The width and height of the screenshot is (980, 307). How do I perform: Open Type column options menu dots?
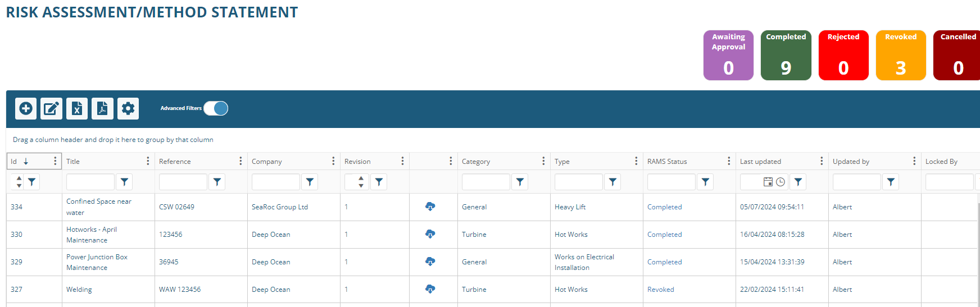point(636,161)
